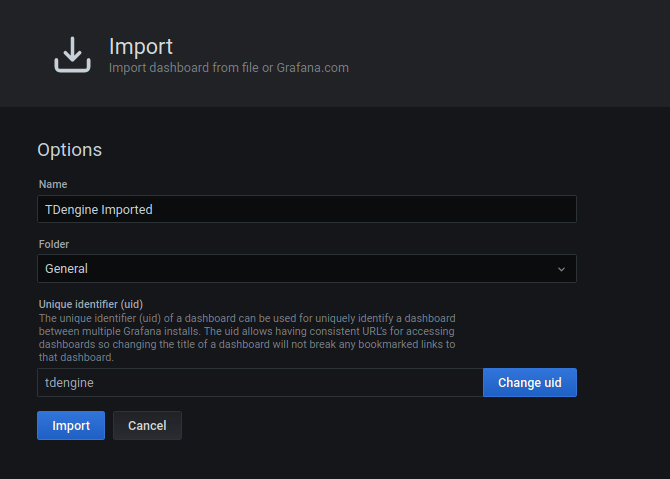Screen dimensions: 670x479
Task: Click the uid description paragraph text
Action: click(247, 337)
